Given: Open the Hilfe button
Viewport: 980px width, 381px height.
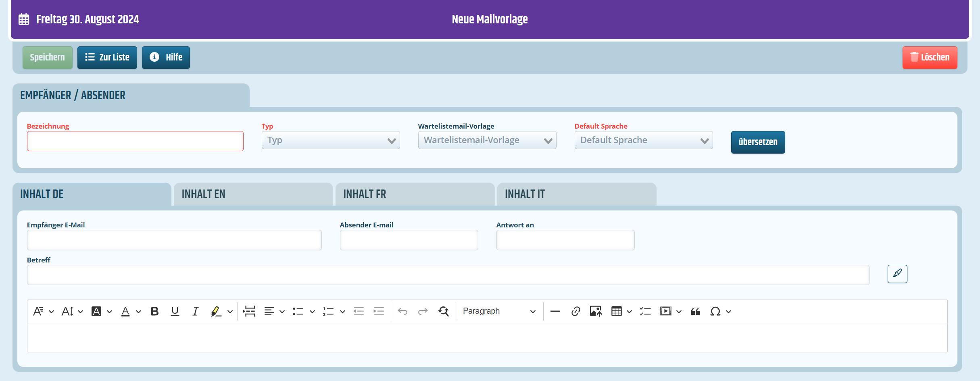Looking at the screenshot, I should 166,58.
